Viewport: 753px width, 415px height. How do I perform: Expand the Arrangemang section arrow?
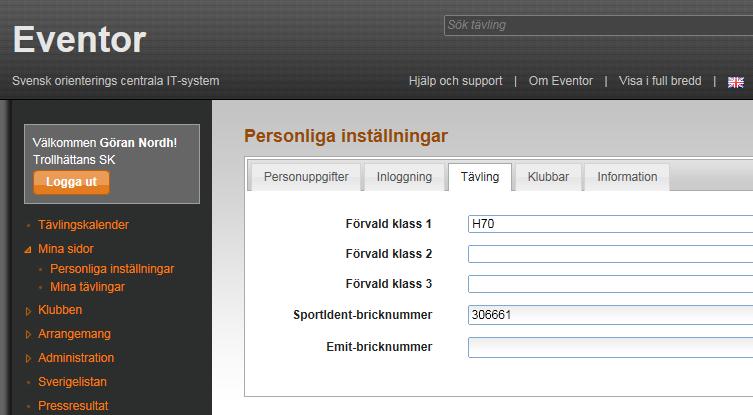click(x=28, y=334)
